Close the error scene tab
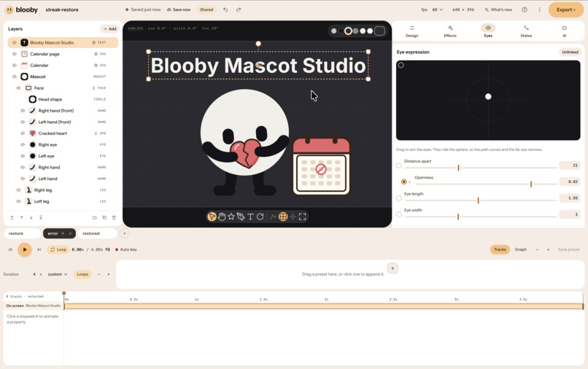Viewport: 588px width, 369px height. (70, 233)
